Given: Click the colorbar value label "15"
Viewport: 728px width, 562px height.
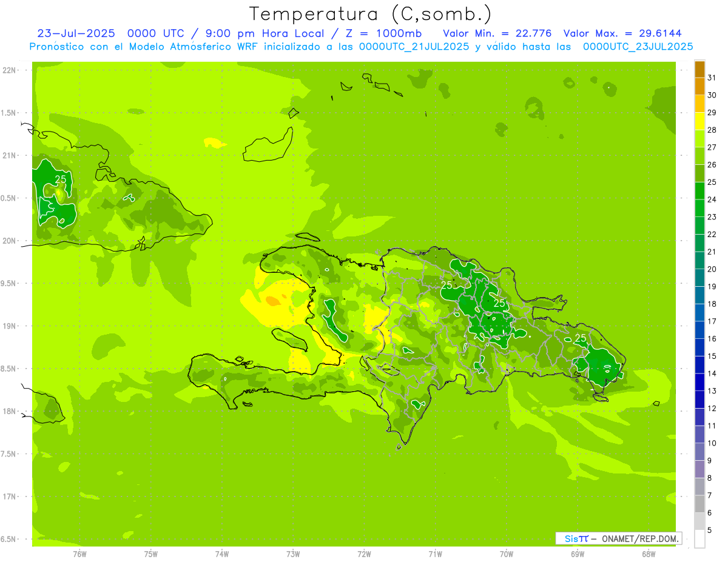Looking at the screenshot, I should tap(712, 356).
